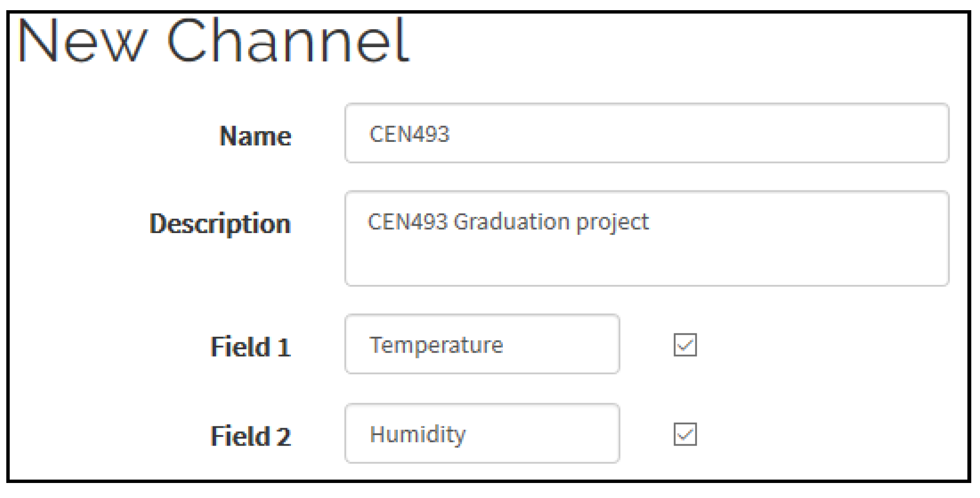This screenshot has height=498, width=980.
Task: Click the empty second line of Description box
Action: tap(646, 264)
